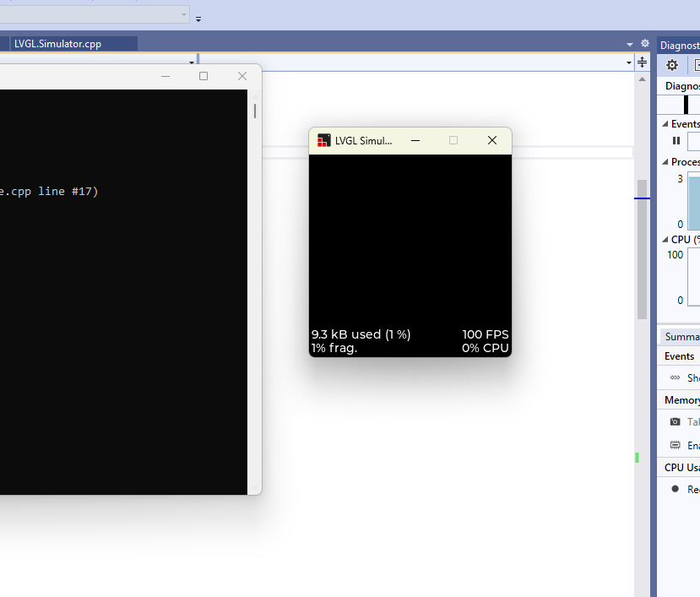Collapse the Events section

(666, 123)
